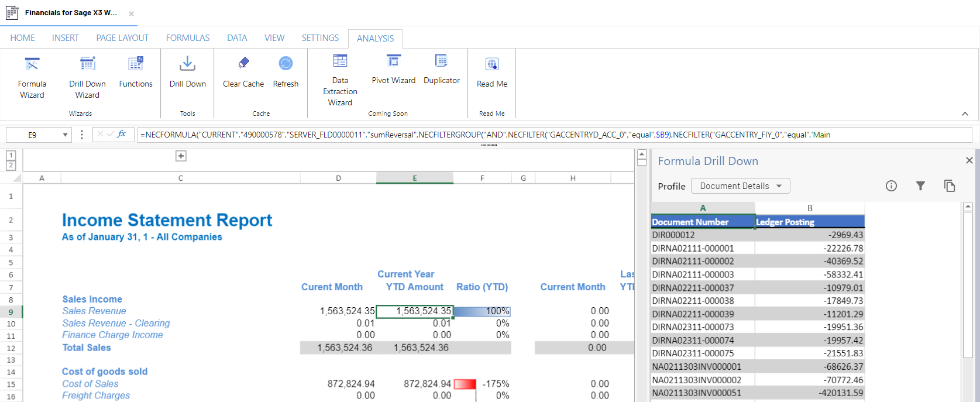Launch the Duplicator tool
The image size is (980, 402).
(x=442, y=69)
